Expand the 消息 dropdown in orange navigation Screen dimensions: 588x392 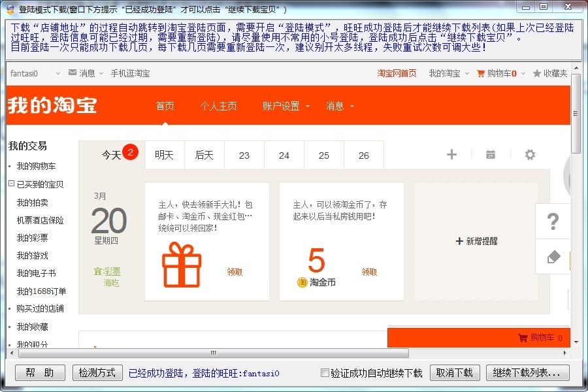point(340,106)
